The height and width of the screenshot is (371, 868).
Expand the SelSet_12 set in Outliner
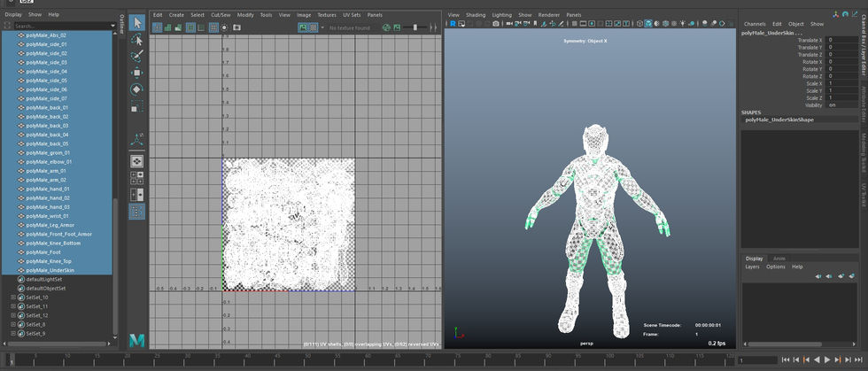pyautogui.click(x=13, y=315)
